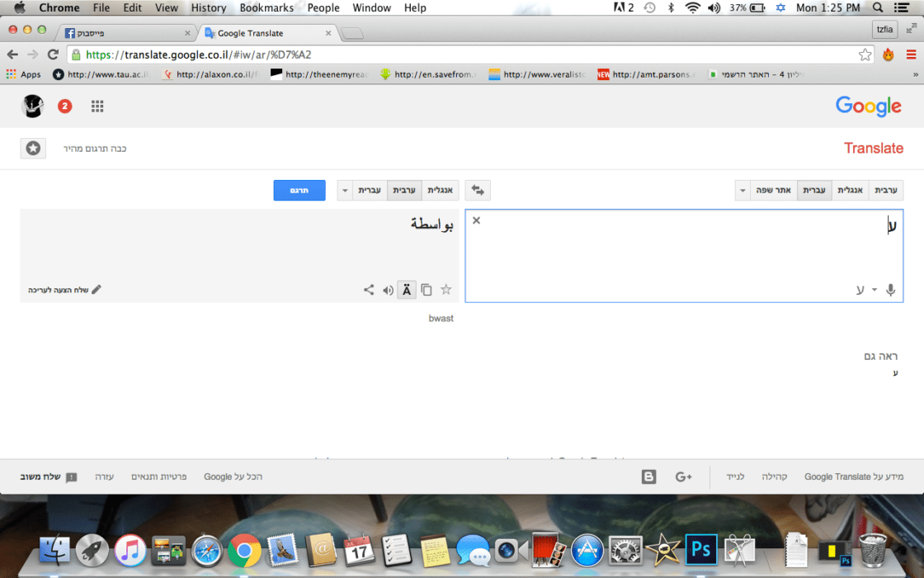Open the Trash in the Dock
Screen dimensions: 924x578
tap(872, 550)
